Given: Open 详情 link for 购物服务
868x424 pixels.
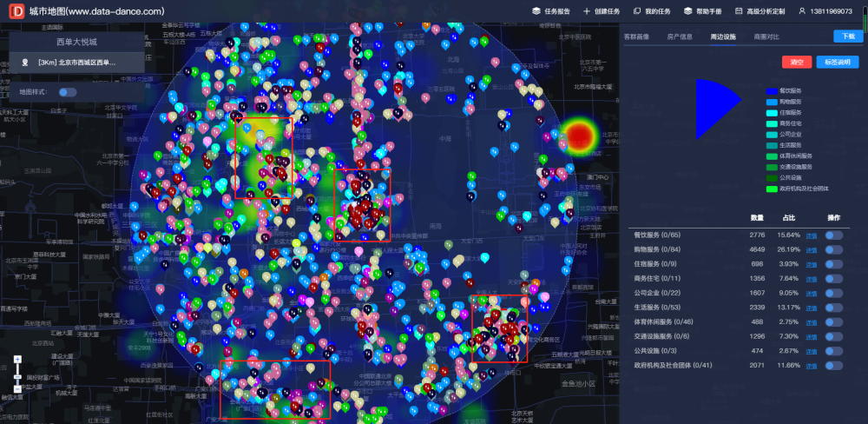Looking at the screenshot, I should 811,250.
